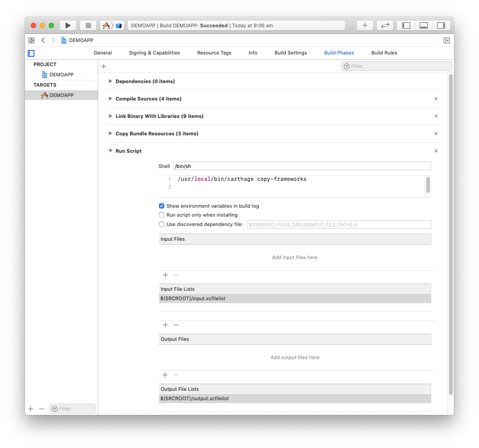The width and height of the screenshot is (479, 448).
Task: Toggle the Inspectors right panel button
Action: [441, 25]
